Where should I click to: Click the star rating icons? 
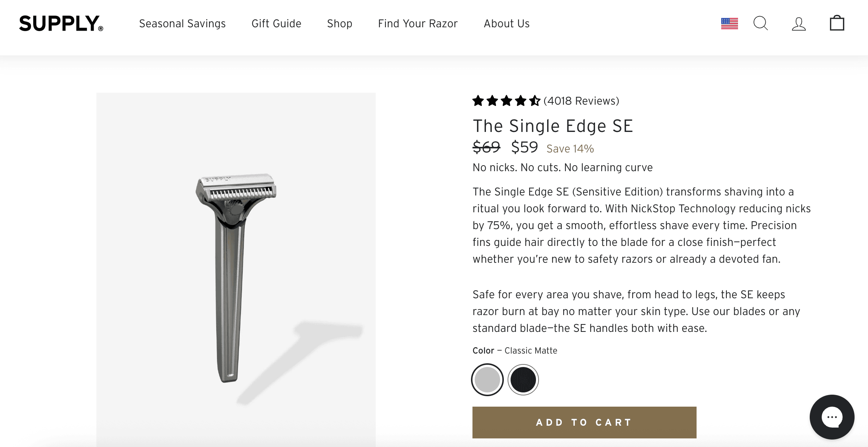click(506, 101)
